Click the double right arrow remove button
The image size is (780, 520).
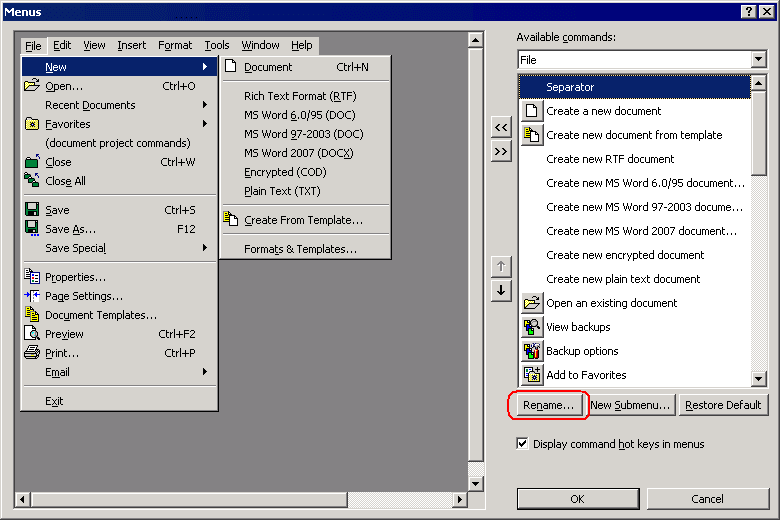(501, 151)
